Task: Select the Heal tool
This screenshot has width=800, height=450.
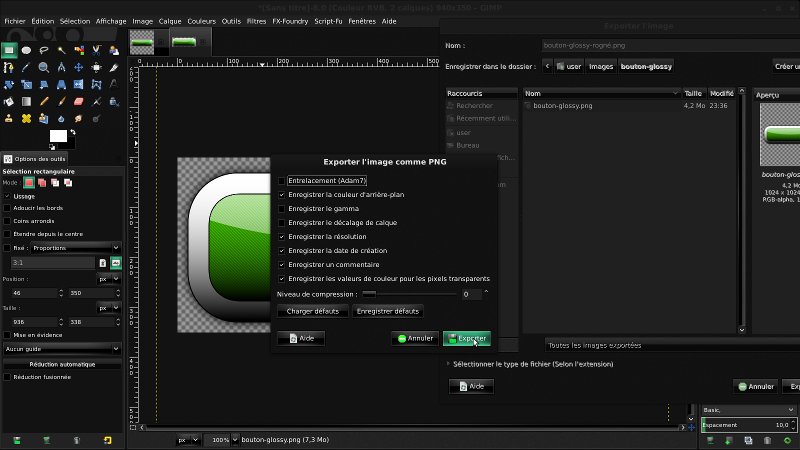Action: coord(26,118)
